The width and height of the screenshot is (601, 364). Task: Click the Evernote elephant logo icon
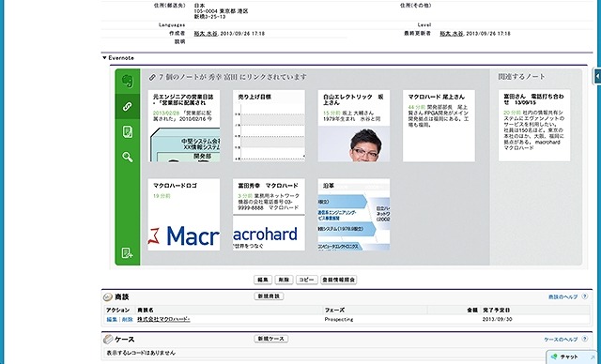tap(128, 81)
